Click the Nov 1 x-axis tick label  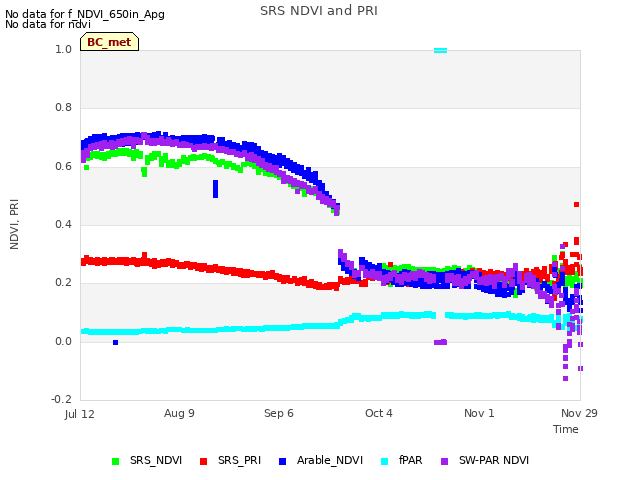(479, 413)
